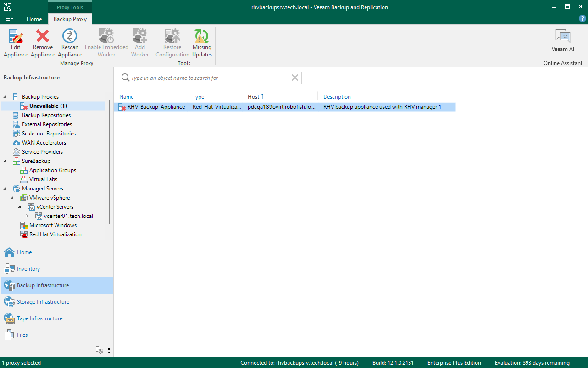Screen dimensions: 588x368
Task: Click the Inventory navigation pane icon
Action: tap(9, 269)
